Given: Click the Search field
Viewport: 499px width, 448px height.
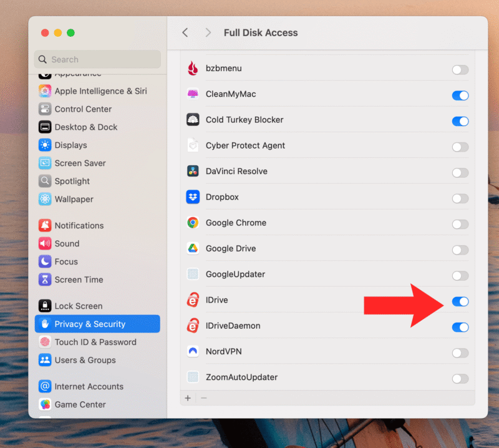Looking at the screenshot, I should [x=97, y=59].
